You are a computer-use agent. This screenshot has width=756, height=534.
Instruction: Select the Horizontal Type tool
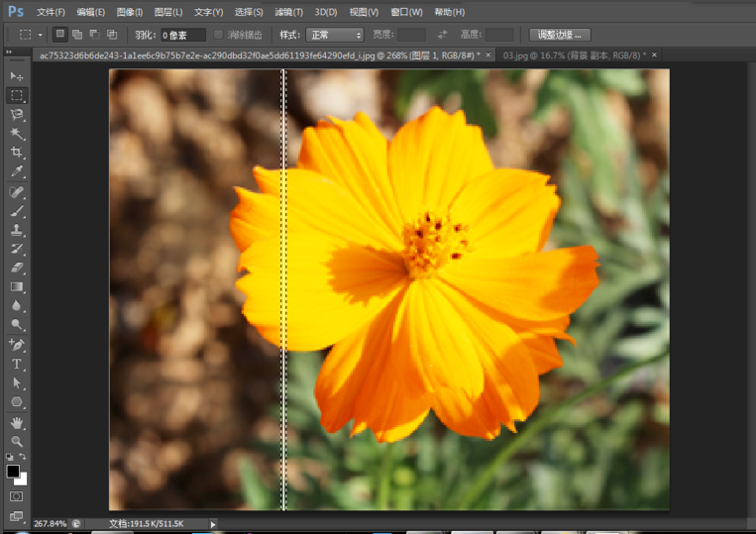tap(17, 364)
